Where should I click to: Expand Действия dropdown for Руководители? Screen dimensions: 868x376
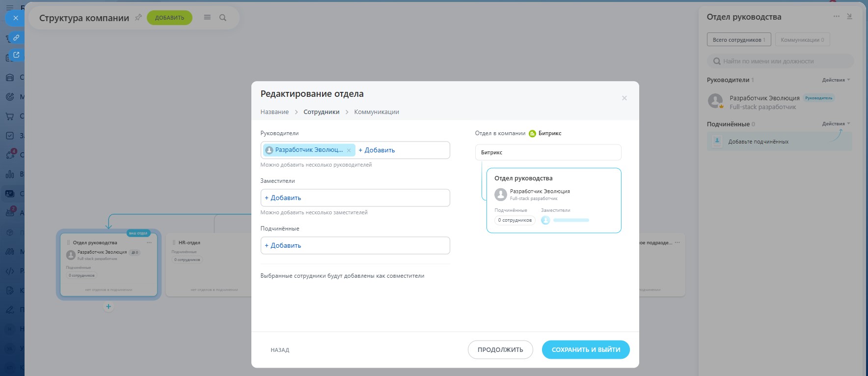click(x=836, y=80)
